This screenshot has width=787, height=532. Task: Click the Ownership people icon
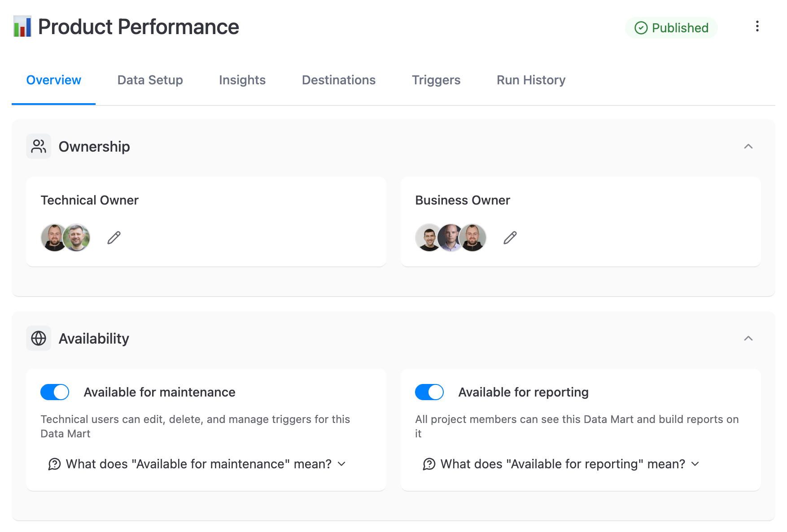tap(39, 147)
